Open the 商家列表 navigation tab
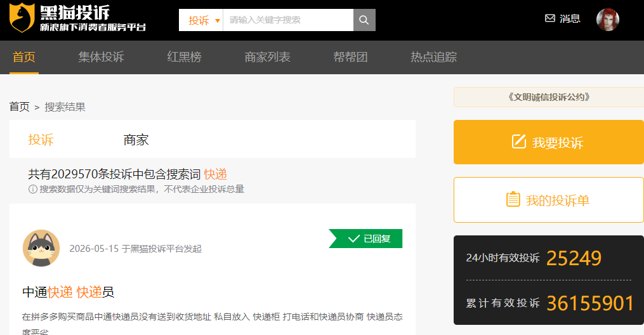The width and height of the screenshot is (644, 335). (x=267, y=57)
